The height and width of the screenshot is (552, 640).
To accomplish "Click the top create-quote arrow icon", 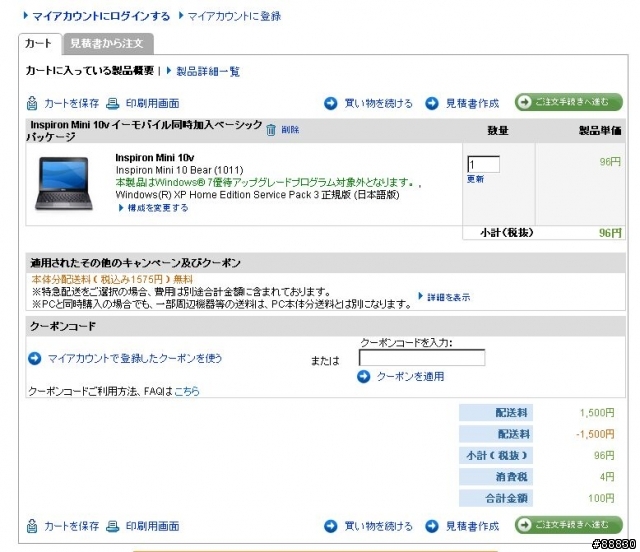I will (431, 104).
